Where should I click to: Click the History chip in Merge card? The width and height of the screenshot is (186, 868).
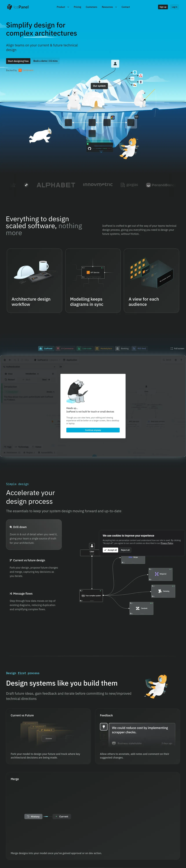(33, 816)
